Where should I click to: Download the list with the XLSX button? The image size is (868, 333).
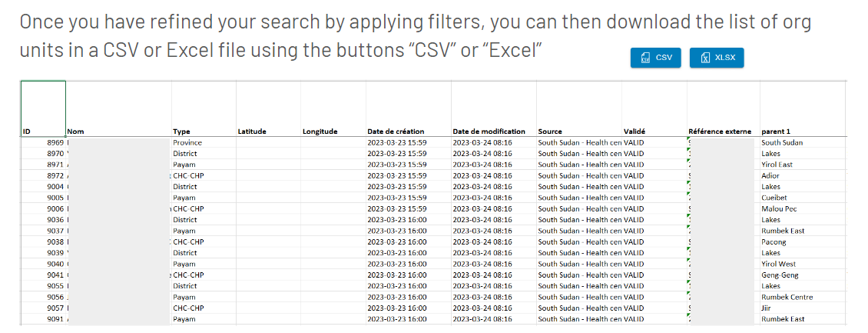(717, 58)
